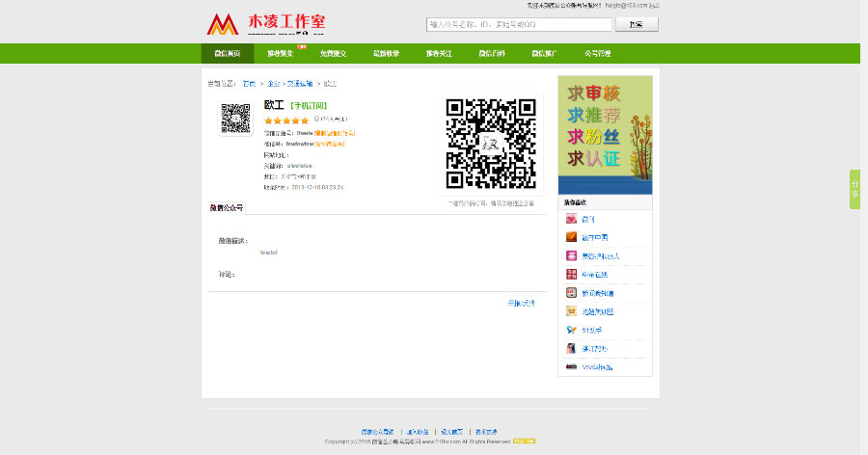Open the 美容护肤达人 link in the sidebar

pyautogui.click(x=601, y=256)
